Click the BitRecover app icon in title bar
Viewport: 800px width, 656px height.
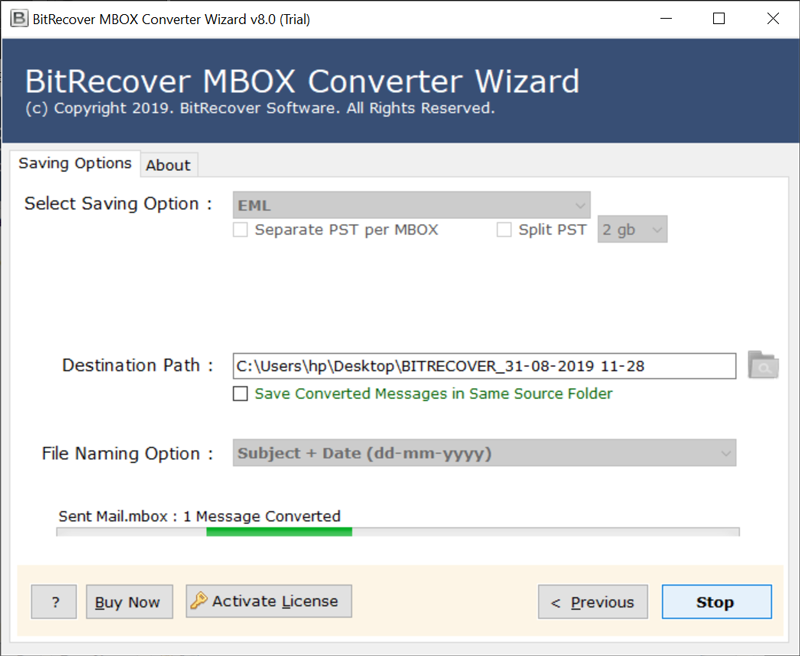pyautogui.click(x=19, y=19)
